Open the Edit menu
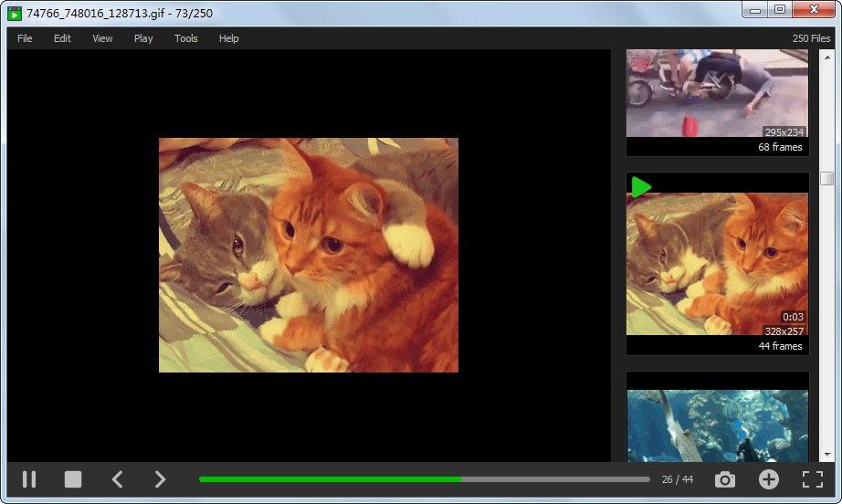The width and height of the screenshot is (842, 504). coord(62,38)
